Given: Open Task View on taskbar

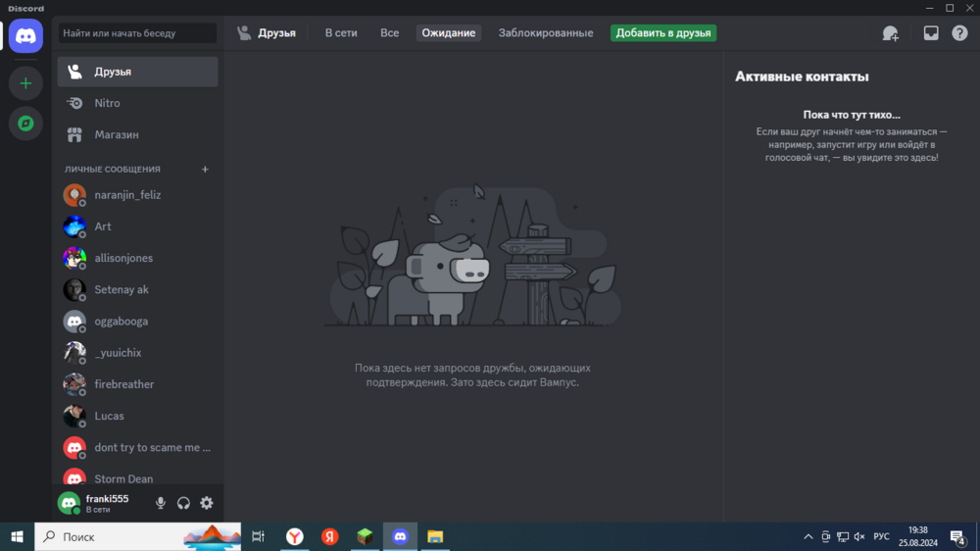Looking at the screenshot, I should pyautogui.click(x=258, y=536).
